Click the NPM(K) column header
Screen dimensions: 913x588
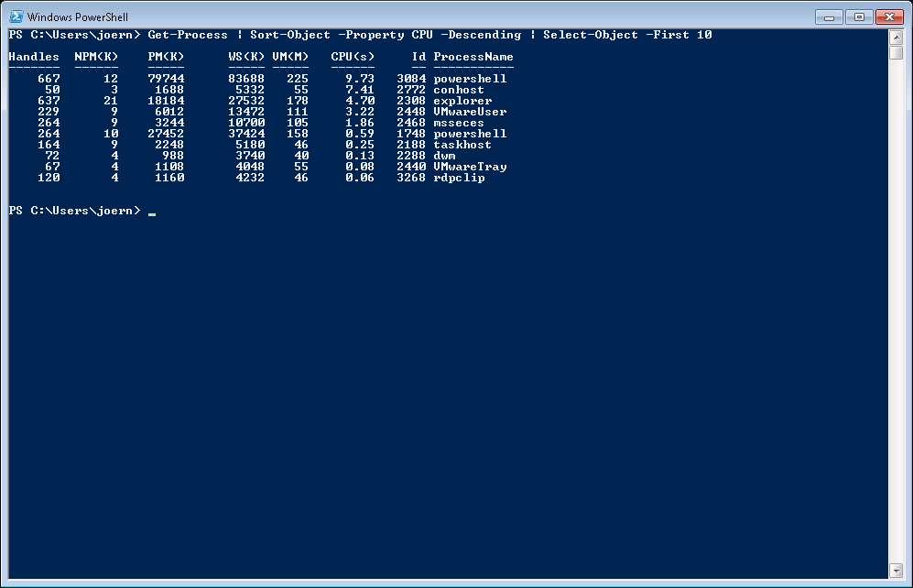coord(96,57)
